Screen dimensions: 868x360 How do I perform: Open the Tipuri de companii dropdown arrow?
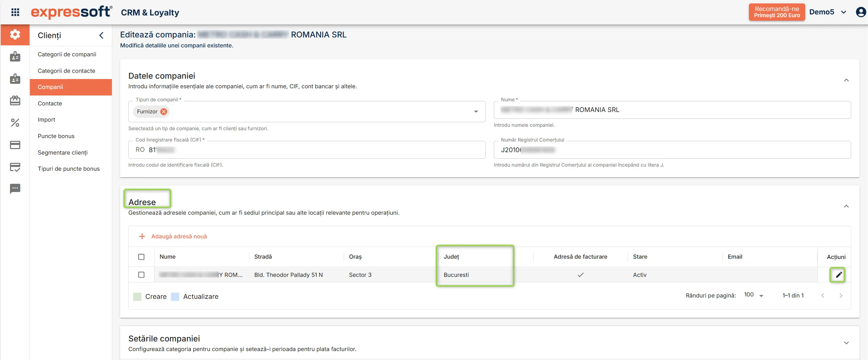point(476,112)
